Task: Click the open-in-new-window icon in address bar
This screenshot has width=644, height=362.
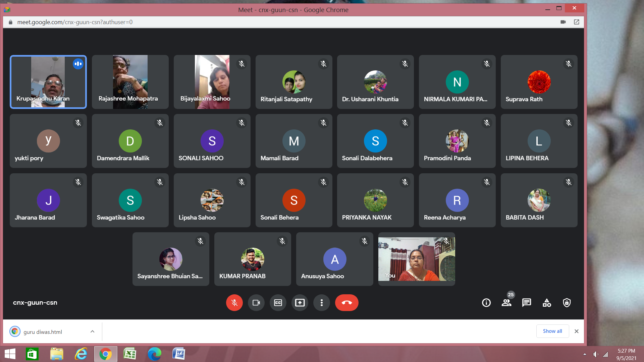Action: 577,22
